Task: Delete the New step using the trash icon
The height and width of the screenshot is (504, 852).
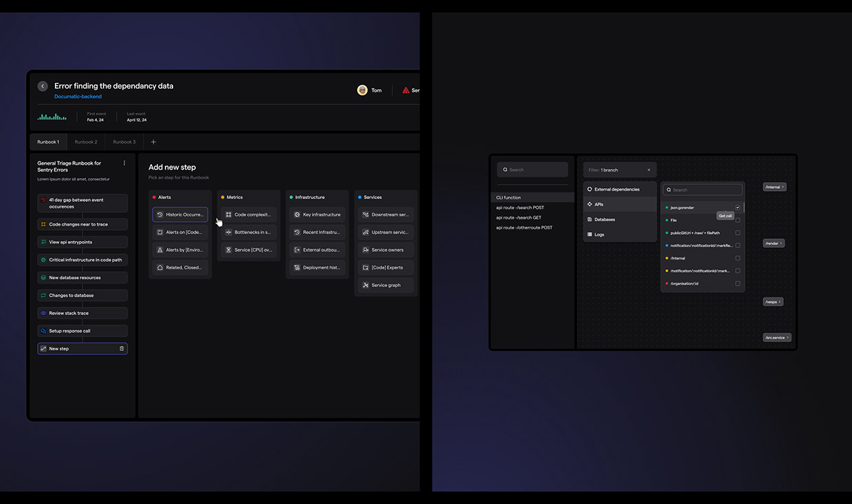Action: click(122, 349)
